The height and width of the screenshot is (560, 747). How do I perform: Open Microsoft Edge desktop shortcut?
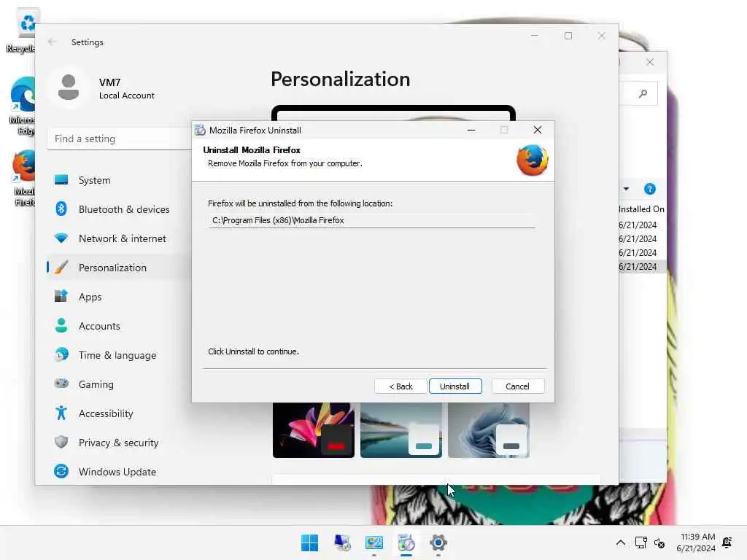pos(22,106)
